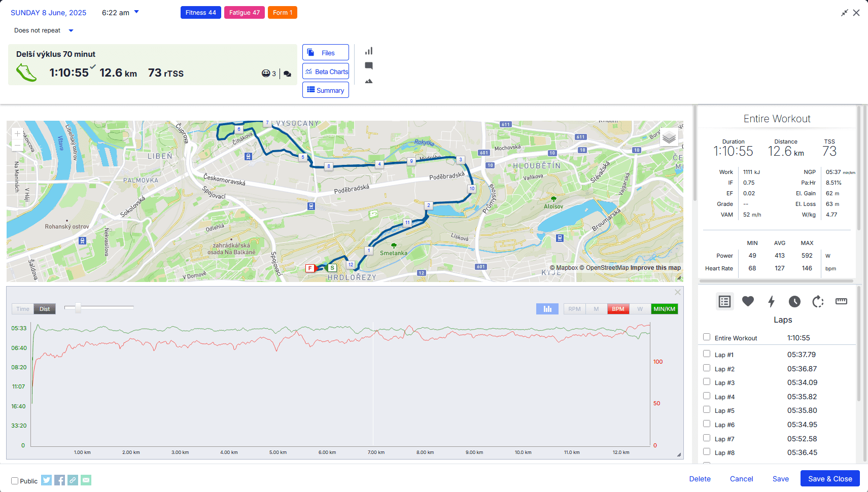The height and width of the screenshot is (492, 868).
Task: Show the cadence rotation panel icon
Action: click(818, 301)
